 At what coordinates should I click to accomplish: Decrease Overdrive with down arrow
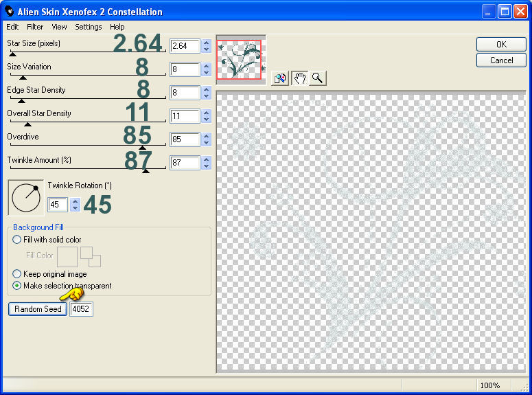[x=207, y=143]
